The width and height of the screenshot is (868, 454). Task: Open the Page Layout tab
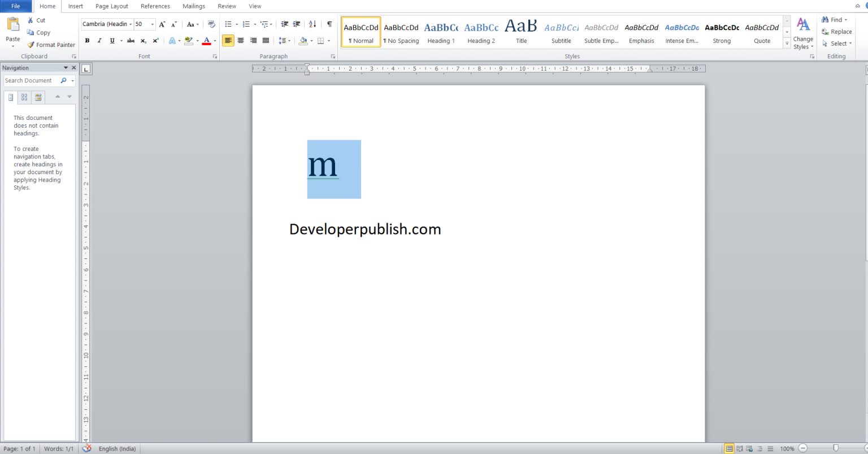coord(111,6)
